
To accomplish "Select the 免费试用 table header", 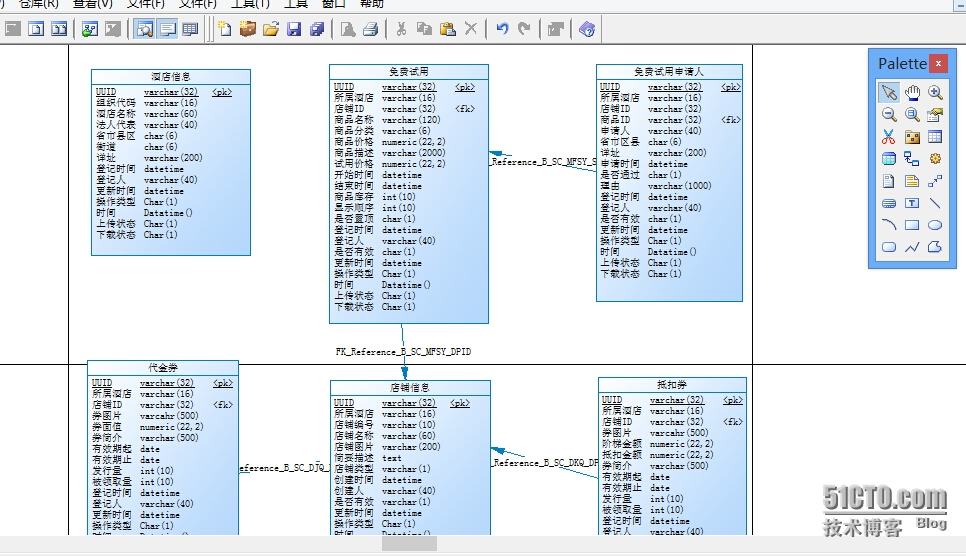I will [408, 72].
